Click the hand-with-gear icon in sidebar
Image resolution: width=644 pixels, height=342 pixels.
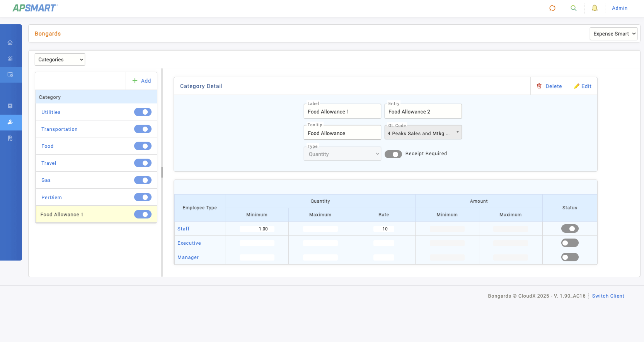[x=10, y=122]
